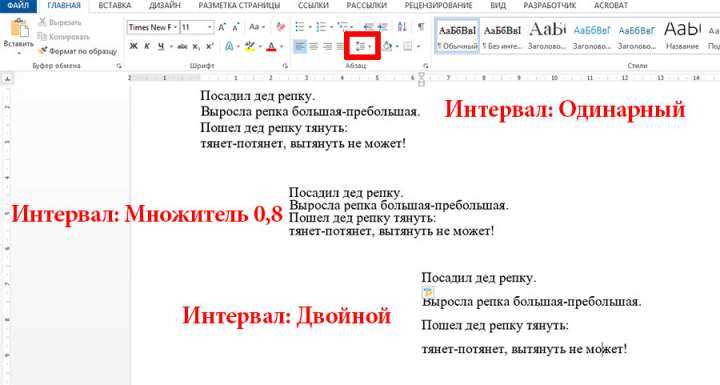Toggle superscript formatting
720x385 pixels.
[210, 46]
